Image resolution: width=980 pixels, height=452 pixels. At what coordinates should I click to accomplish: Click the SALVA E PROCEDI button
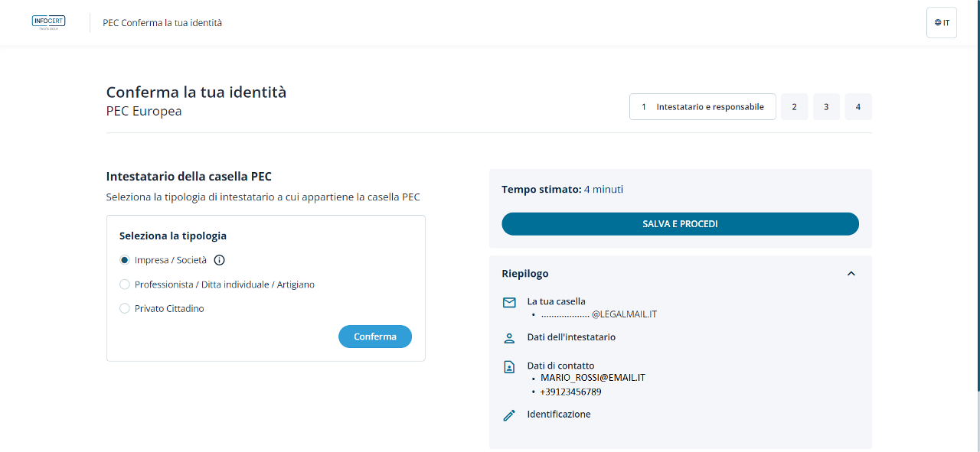pyautogui.click(x=680, y=224)
